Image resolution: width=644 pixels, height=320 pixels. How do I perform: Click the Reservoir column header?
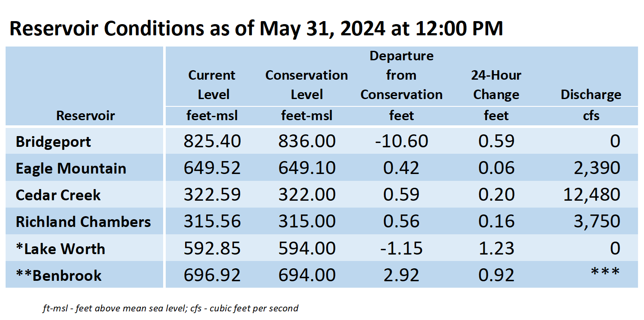click(x=85, y=116)
